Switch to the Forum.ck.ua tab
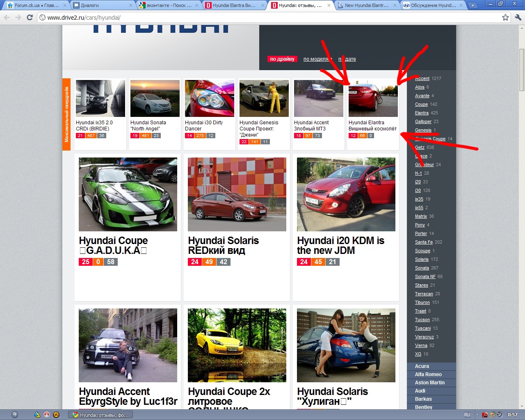This screenshot has height=420, width=525. tap(36, 5)
